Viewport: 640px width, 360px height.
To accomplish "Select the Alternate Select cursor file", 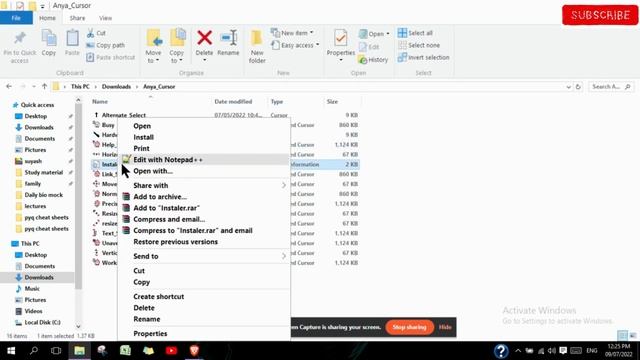I will (124, 115).
